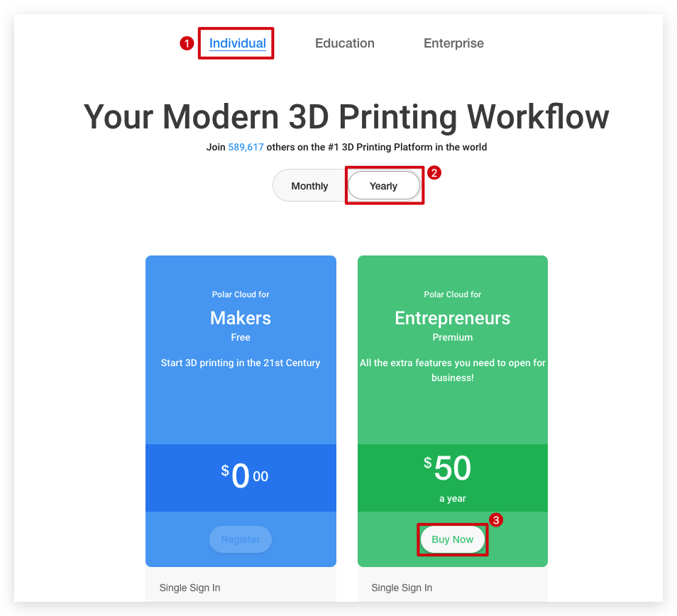Click Single Sign In under Makers
677x616 pixels.
point(190,588)
